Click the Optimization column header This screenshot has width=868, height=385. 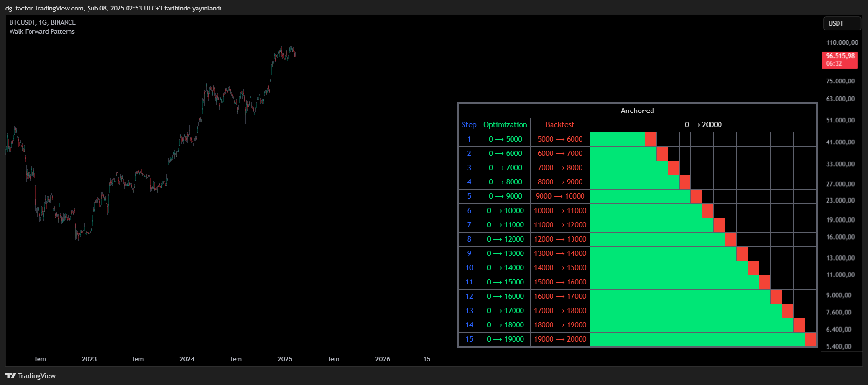505,125
